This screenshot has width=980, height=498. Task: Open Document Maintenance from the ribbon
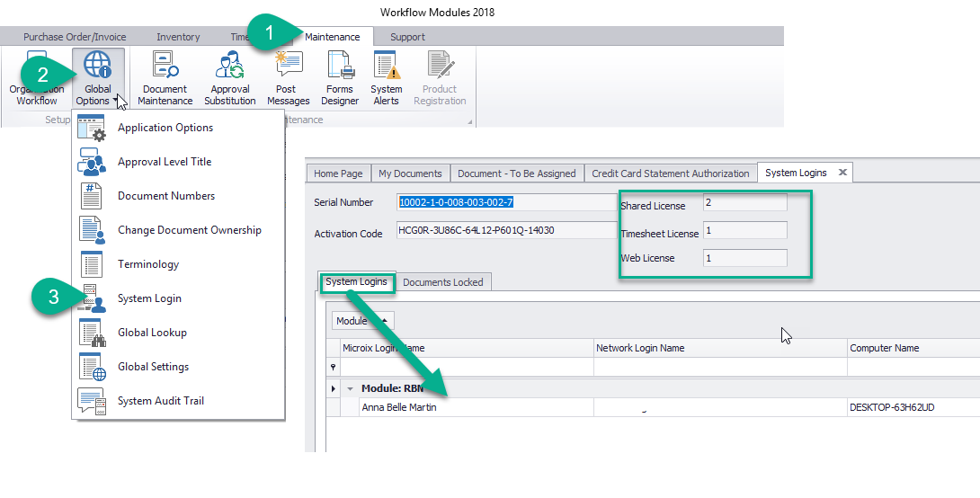[165, 78]
